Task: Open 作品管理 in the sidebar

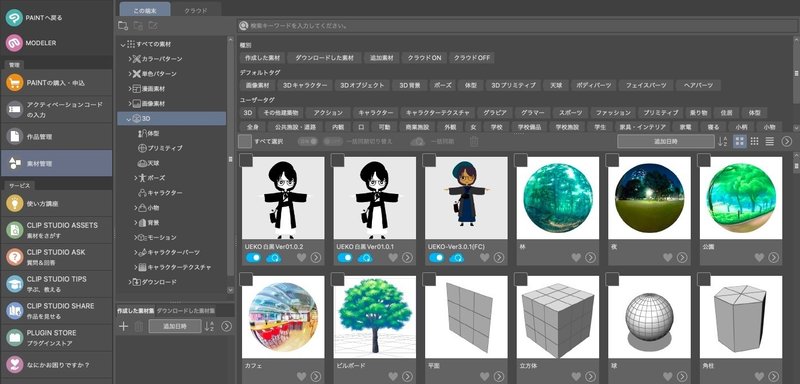Action: (56, 137)
